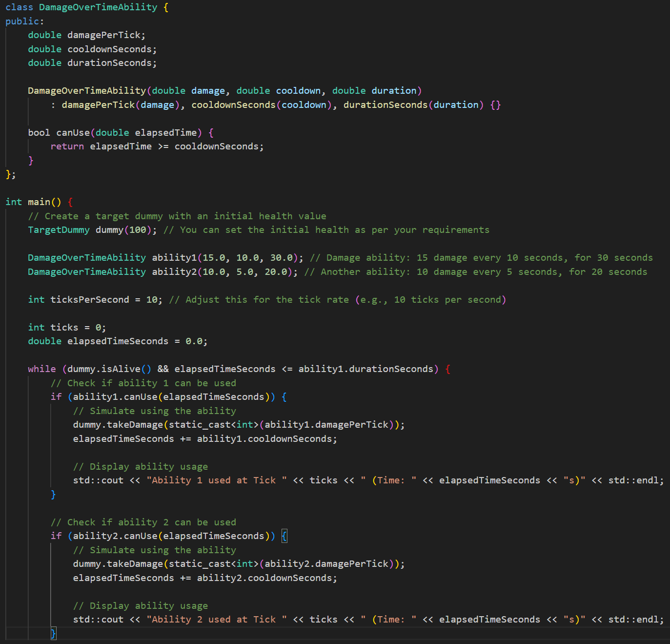Click the highlighted closing brace on the last line

pyautogui.click(x=53, y=634)
